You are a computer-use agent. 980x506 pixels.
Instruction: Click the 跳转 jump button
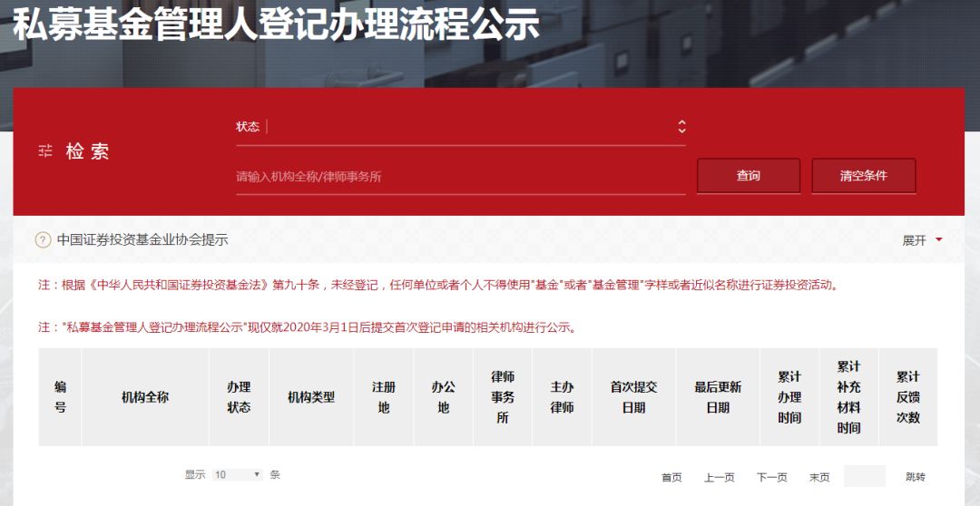[916, 477]
